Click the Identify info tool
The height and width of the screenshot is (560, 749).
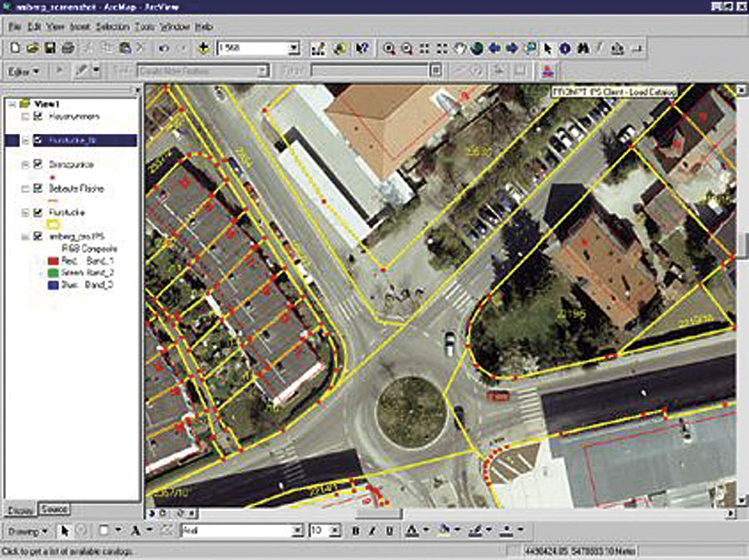pyautogui.click(x=565, y=49)
